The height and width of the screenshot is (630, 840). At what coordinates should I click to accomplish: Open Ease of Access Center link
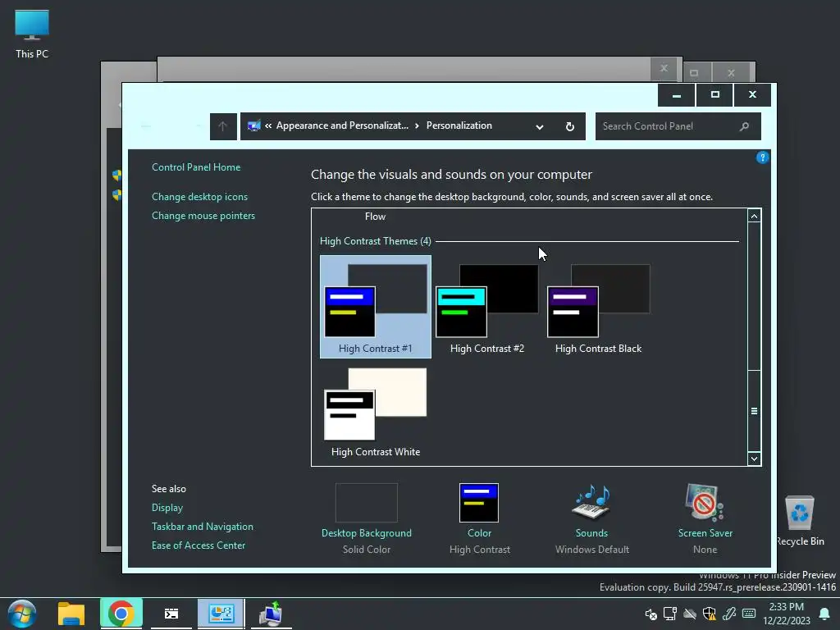199,546
